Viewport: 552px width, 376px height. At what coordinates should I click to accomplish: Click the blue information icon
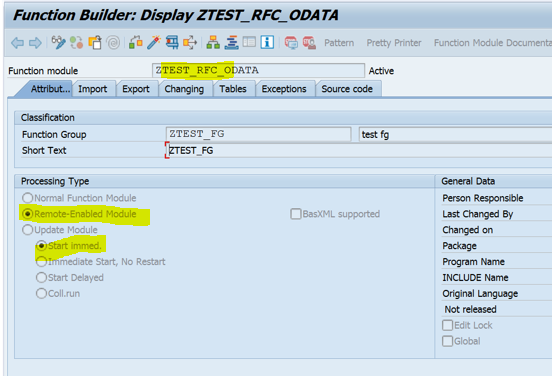coord(267,43)
